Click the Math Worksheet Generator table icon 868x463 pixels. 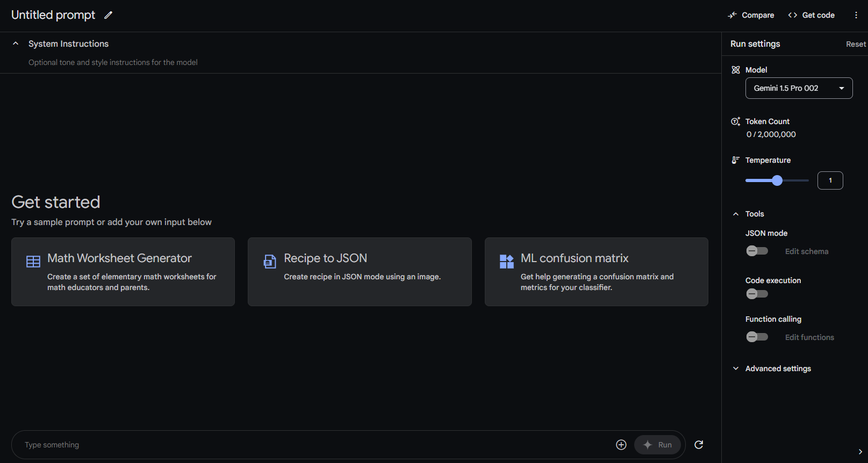pos(33,262)
